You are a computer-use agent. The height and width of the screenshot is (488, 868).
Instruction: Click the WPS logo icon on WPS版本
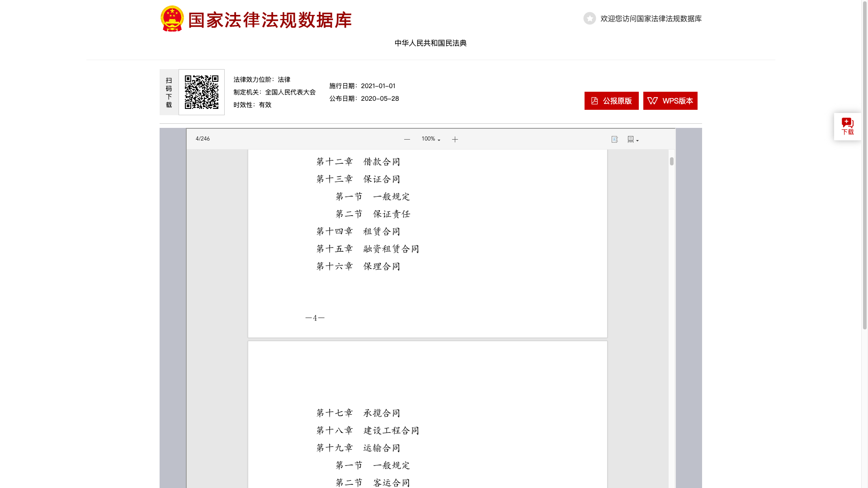click(x=652, y=101)
